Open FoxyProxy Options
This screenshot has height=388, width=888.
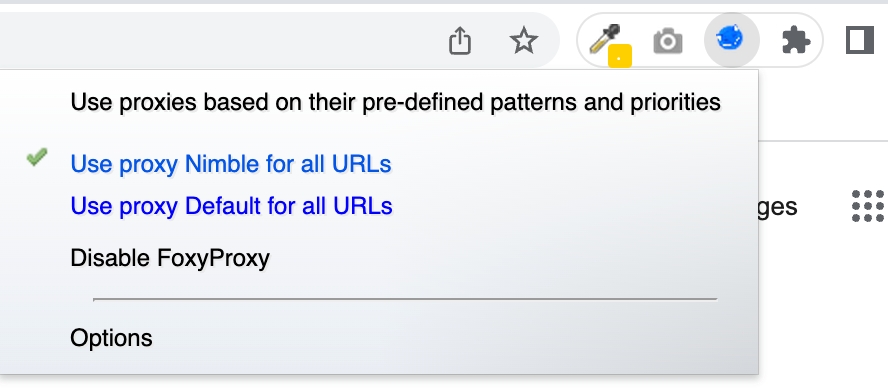[x=111, y=338]
